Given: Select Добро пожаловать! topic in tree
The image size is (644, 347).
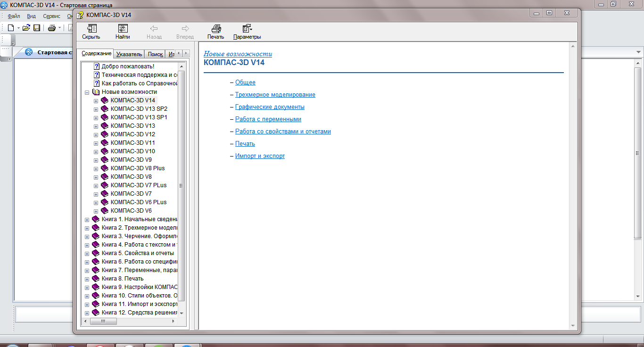Looking at the screenshot, I should click(128, 66).
